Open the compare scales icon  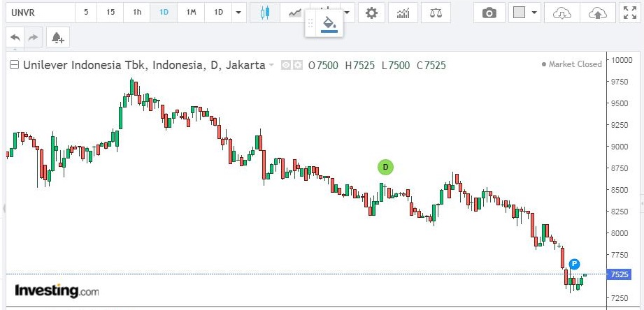pyautogui.click(x=436, y=13)
